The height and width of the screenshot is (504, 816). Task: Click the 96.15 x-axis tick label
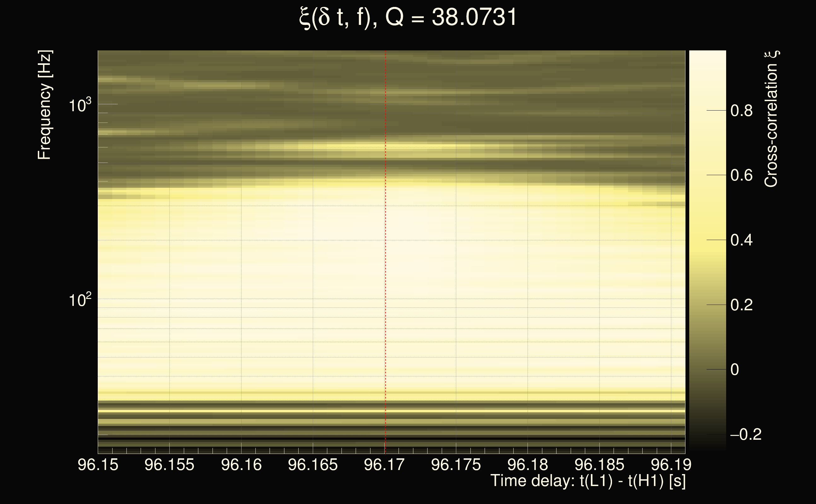click(98, 465)
